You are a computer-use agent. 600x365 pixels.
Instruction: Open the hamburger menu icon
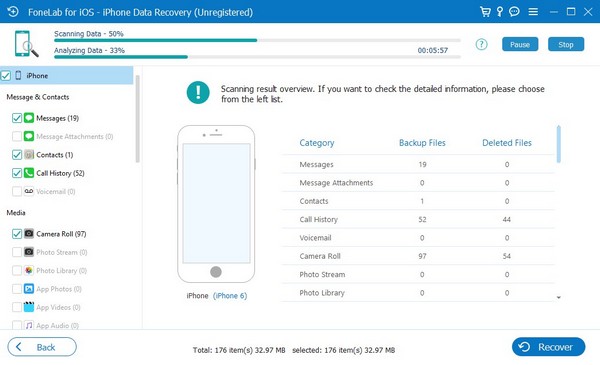pyautogui.click(x=533, y=12)
